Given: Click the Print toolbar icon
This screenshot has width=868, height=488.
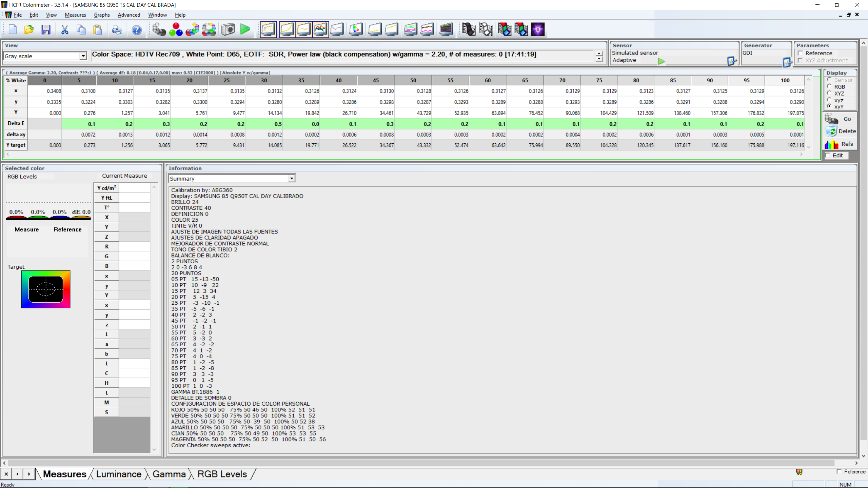Looking at the screenshot, I should [117, 29].
